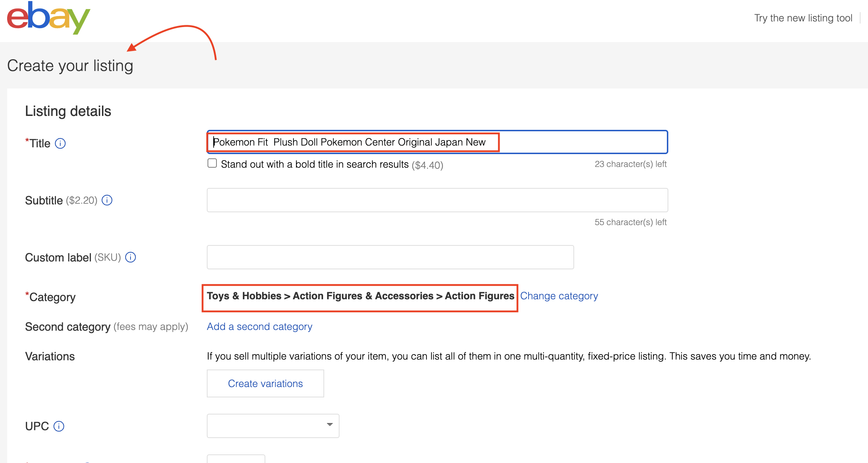
Task: Open the Custom label SKU info icon
Action: tap(131, 257)
